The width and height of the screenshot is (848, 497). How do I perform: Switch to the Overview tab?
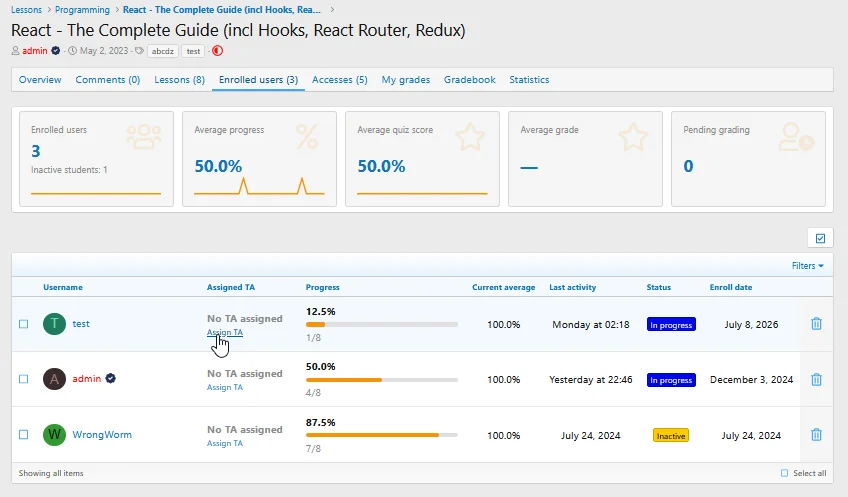[x=40, y=79]
